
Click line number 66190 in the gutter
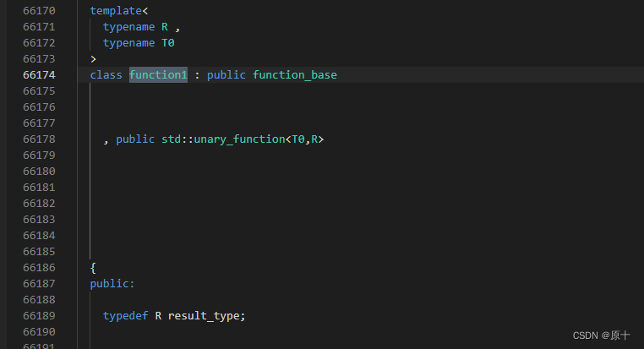(x=39, y=332)
